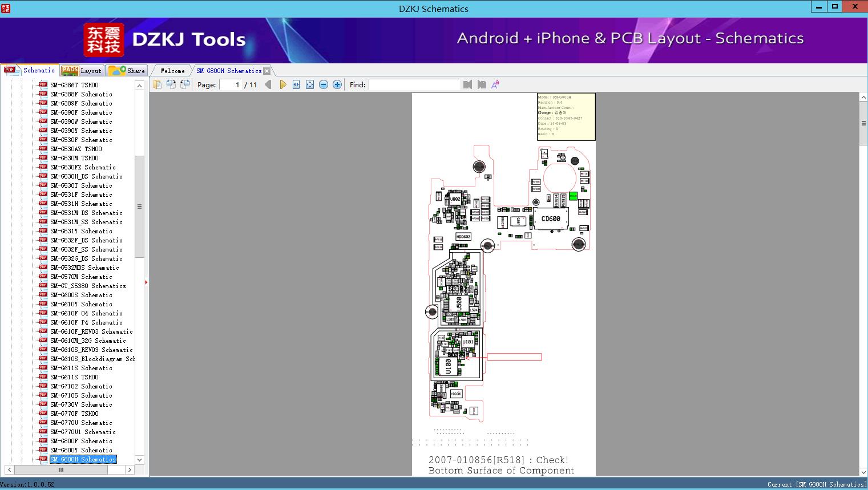Go to the next page

click(282, 84)
